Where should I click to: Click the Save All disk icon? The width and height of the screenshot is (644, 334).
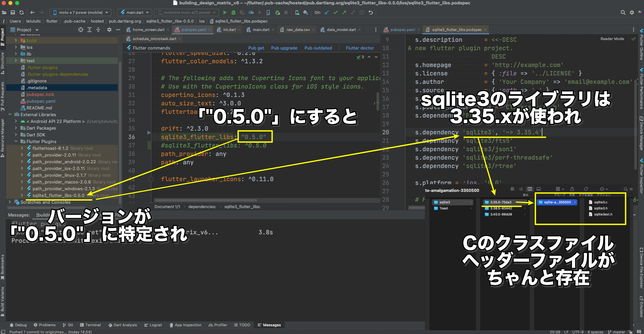[13, 12]
